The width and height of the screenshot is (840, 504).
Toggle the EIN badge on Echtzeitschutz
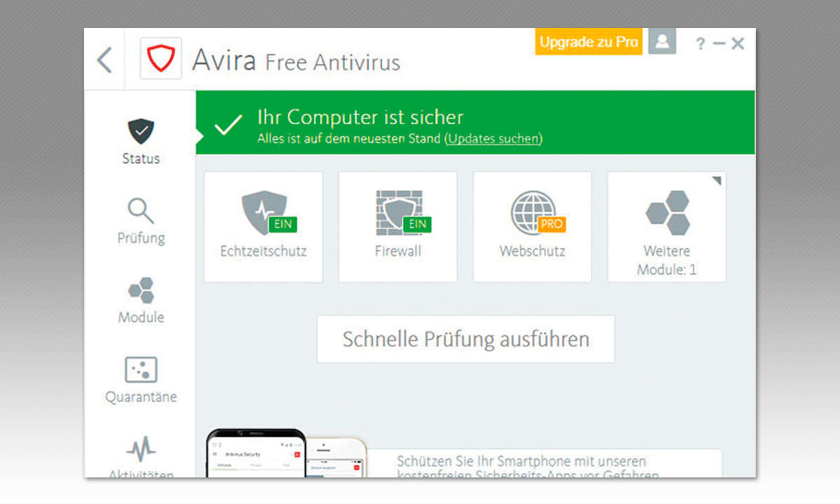[283, 224]
